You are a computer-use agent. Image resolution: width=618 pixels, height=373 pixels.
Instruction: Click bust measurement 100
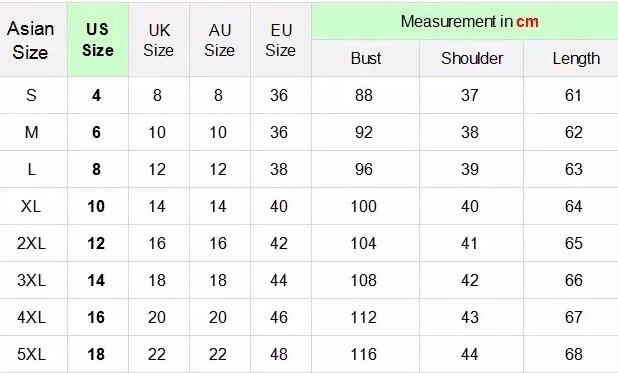point(363,206)
